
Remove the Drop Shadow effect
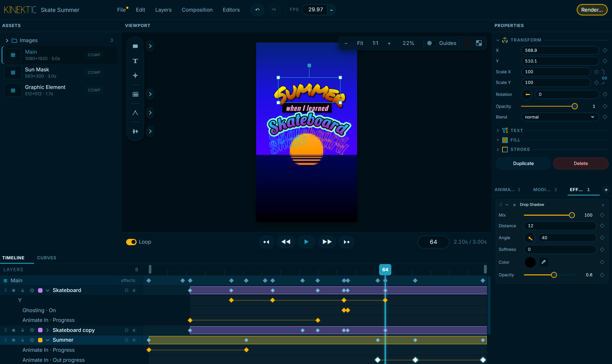click(603, 205)
